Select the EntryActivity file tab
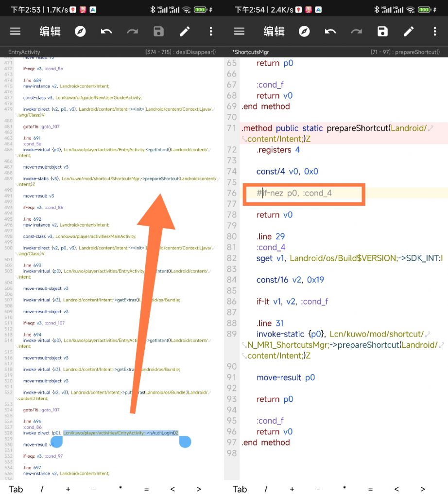Image resolution: width=448 pixels, height=498 pixels. [x=24, y=52]
